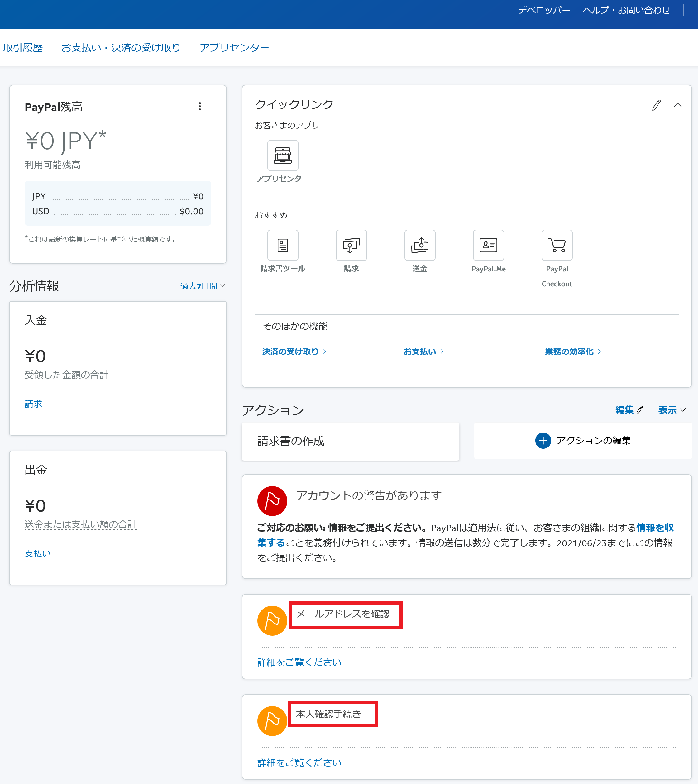Open アプリセンター under お客さまのアプリ
698x784 pixels.
click(x=283, y=155)
